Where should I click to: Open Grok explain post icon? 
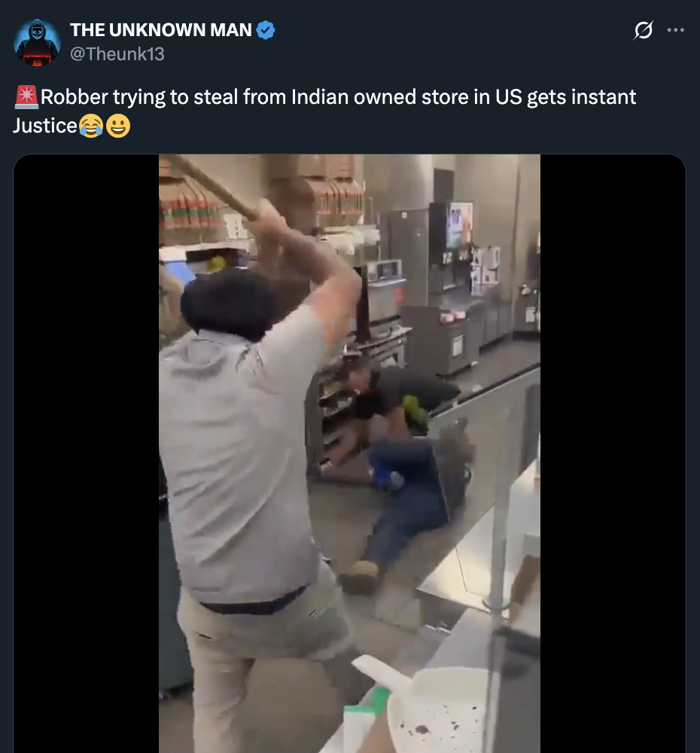point(643,30)
